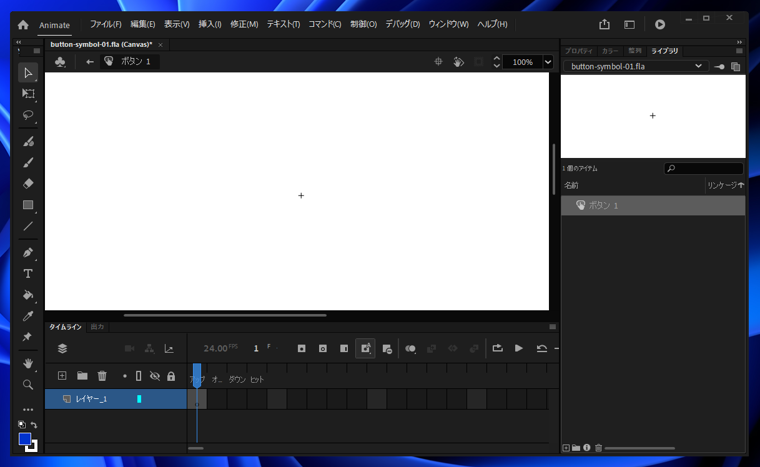The width and height of the screenshot is (760, 467).
Task: Click the center stage icon
Action: [438, 62]
